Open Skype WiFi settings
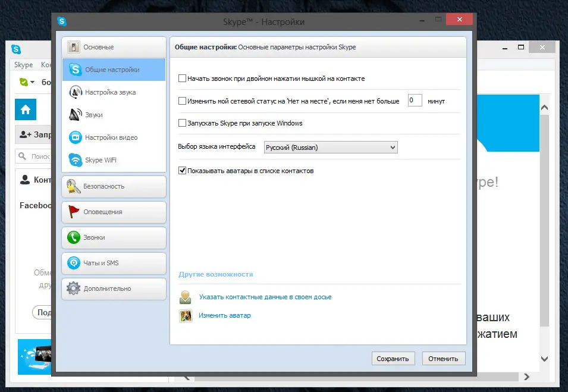Image resolution: width=568 pixels, height=392 pixels. [x=114, y=160]
